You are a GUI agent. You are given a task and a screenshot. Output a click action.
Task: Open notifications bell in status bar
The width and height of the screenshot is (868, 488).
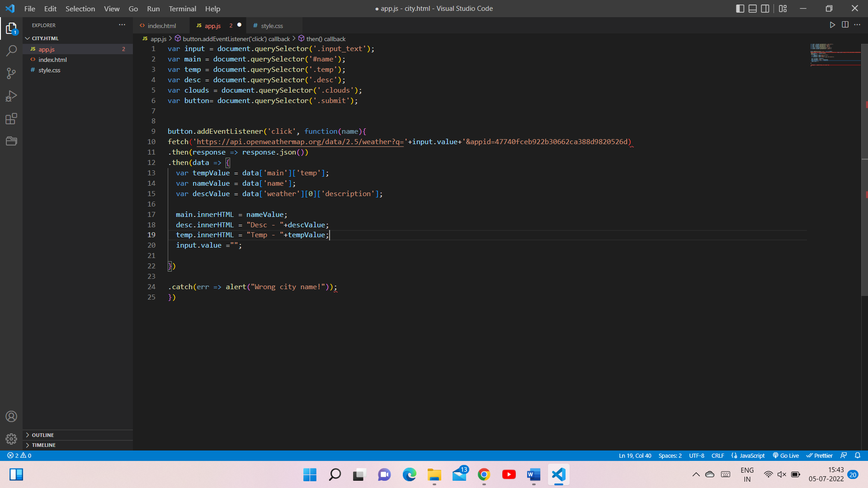tap(858, 455)
